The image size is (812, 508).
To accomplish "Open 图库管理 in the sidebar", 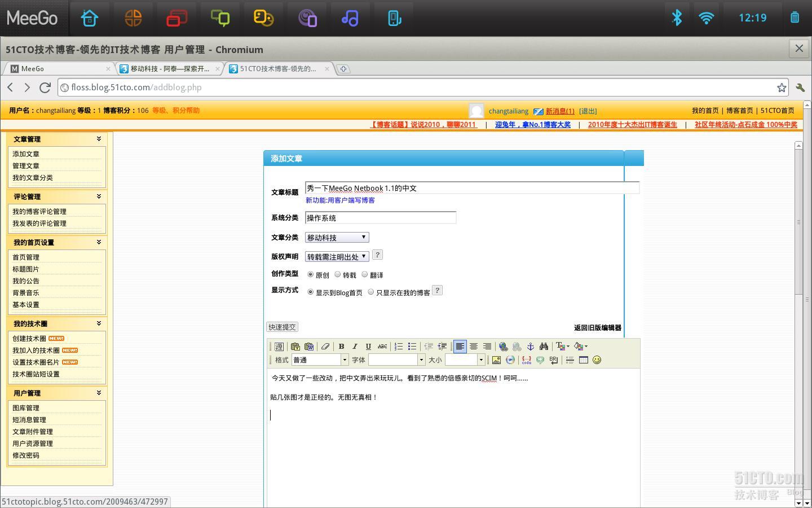I will click(x=26, y=408).
